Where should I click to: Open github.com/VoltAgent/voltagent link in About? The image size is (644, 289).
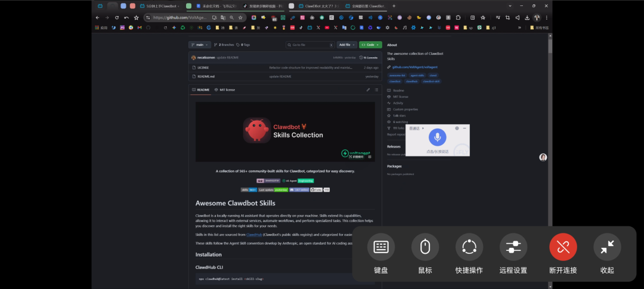(x=415, y=67)
